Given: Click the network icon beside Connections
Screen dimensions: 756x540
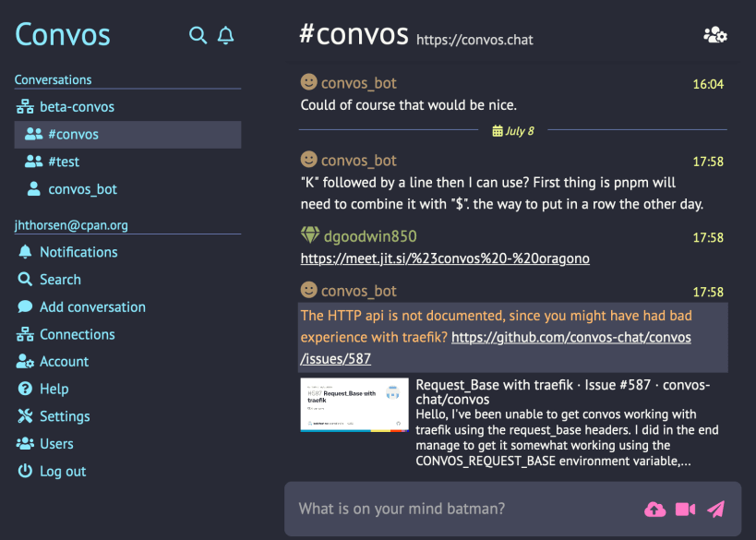Looking at the screenshot, I should pyautogui.click(x=25, y=334).
